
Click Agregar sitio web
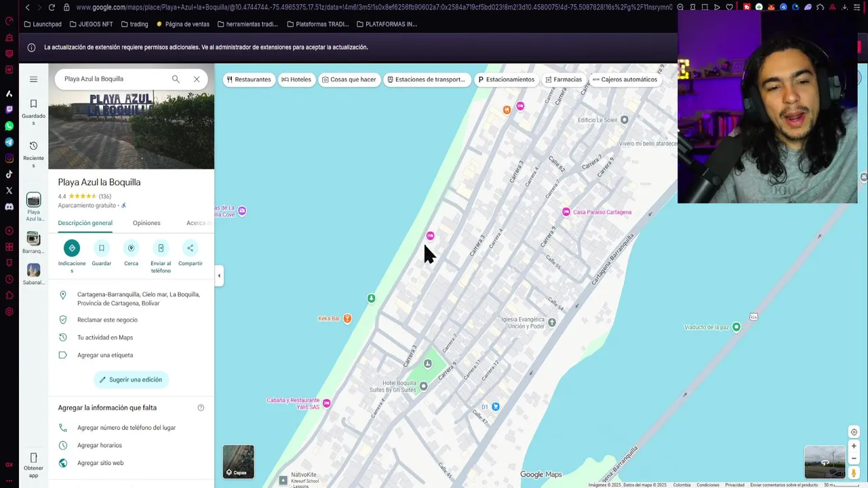pos(100,463)
